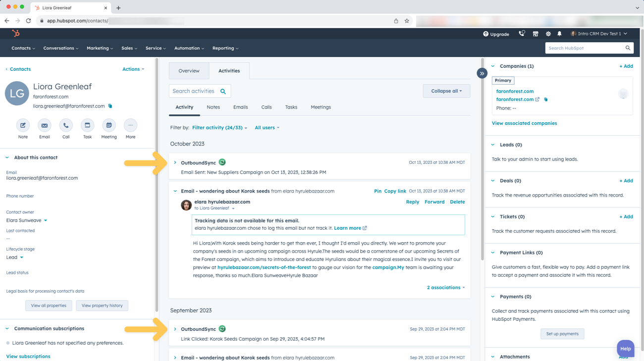Open the More actions icon

point(130,125)
